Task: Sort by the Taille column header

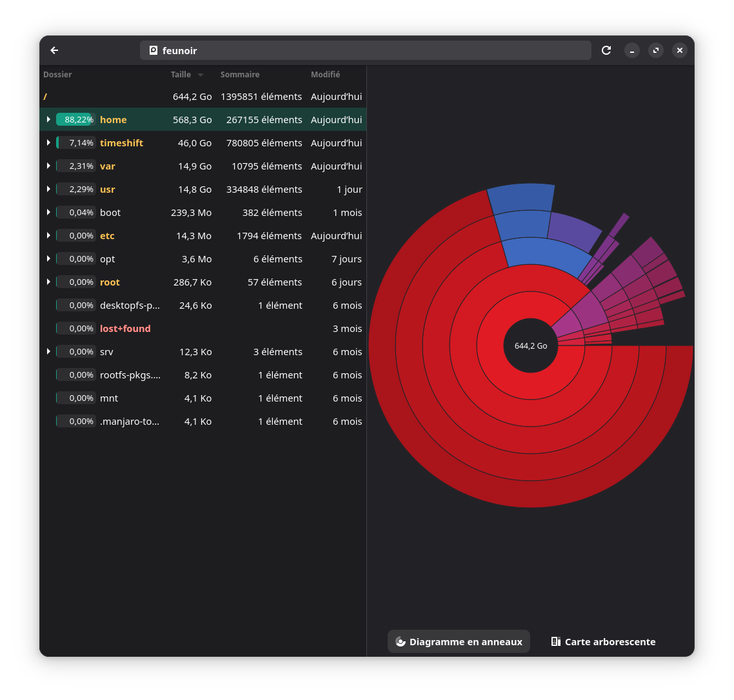Action: [186, 74]
